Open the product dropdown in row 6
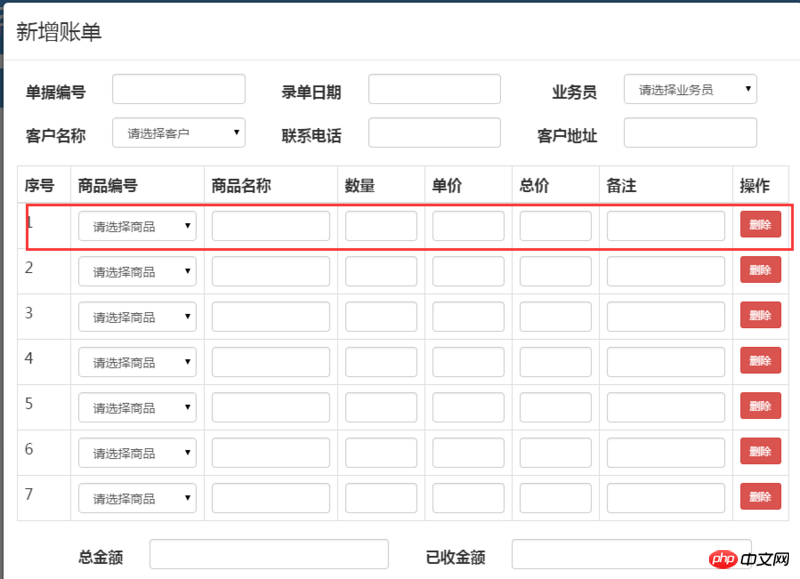The height and width of the screenshot is (579, 800). [137, 453]
